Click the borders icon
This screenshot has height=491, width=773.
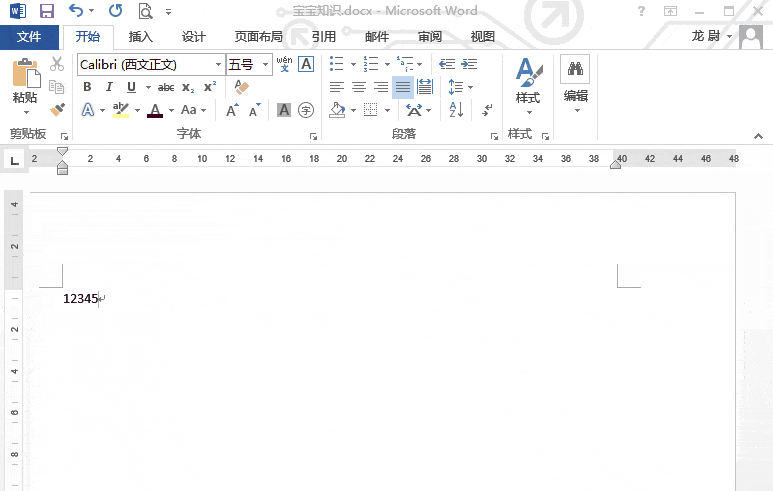point(370,110)
